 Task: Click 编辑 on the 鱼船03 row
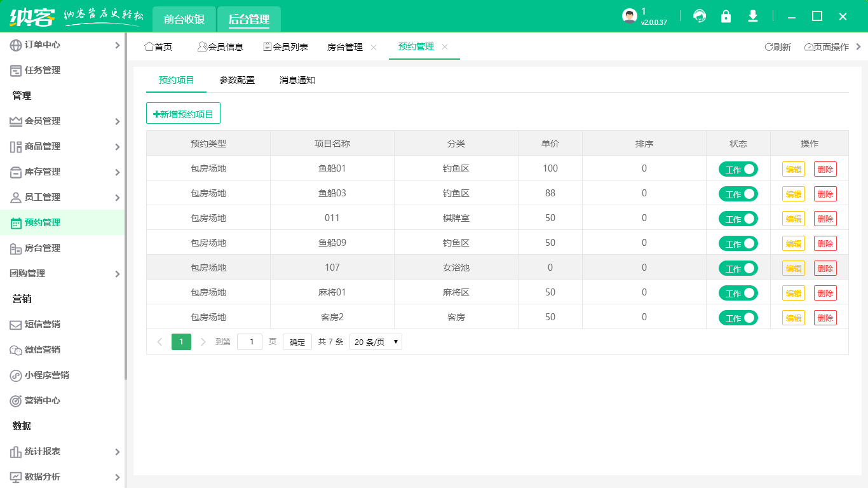793,193
